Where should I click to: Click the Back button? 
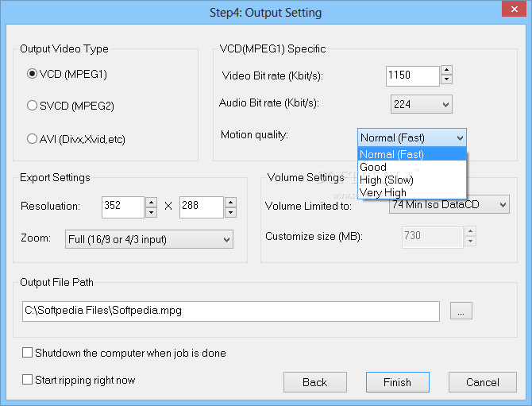pyautogui.click(x=315, y=382)
